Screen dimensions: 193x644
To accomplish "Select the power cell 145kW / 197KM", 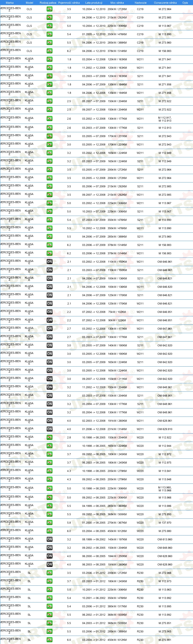I will coord(117,540).
